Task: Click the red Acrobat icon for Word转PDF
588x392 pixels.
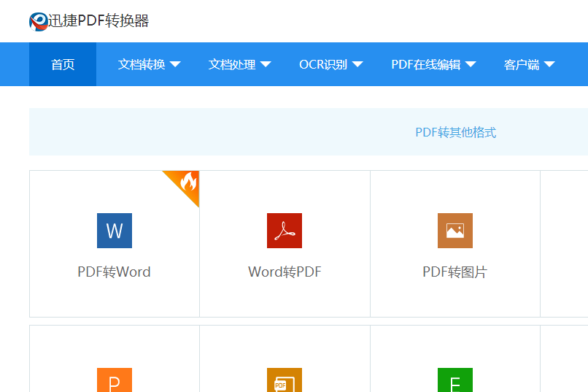Action: point(285,231)
